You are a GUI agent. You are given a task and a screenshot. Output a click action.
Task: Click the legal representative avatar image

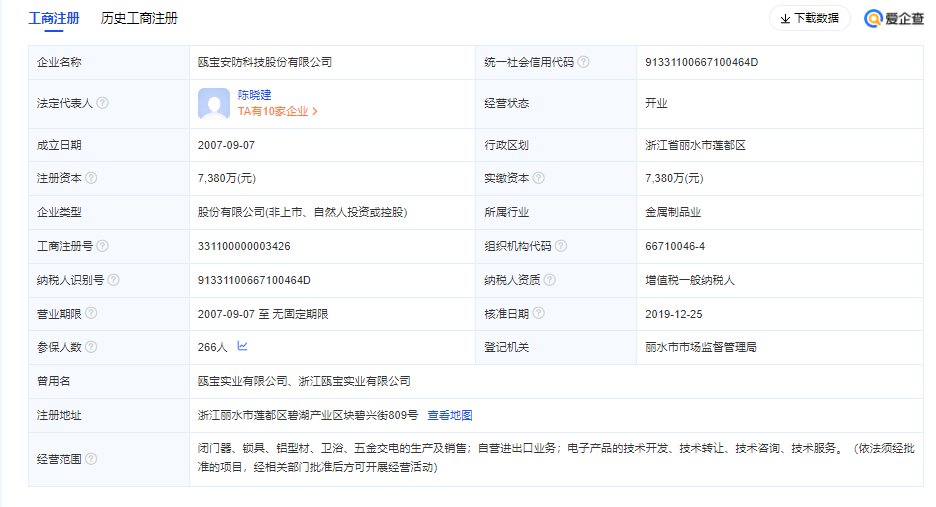214,104
